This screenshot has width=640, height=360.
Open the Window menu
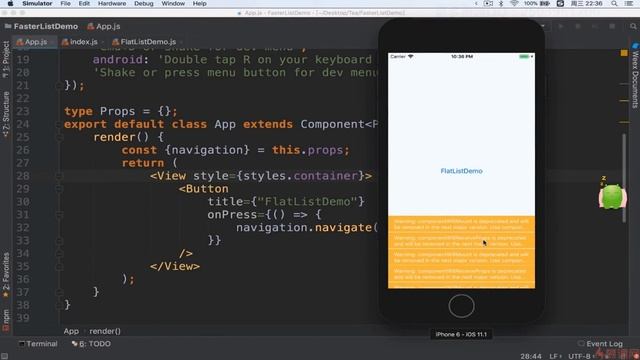173,3
